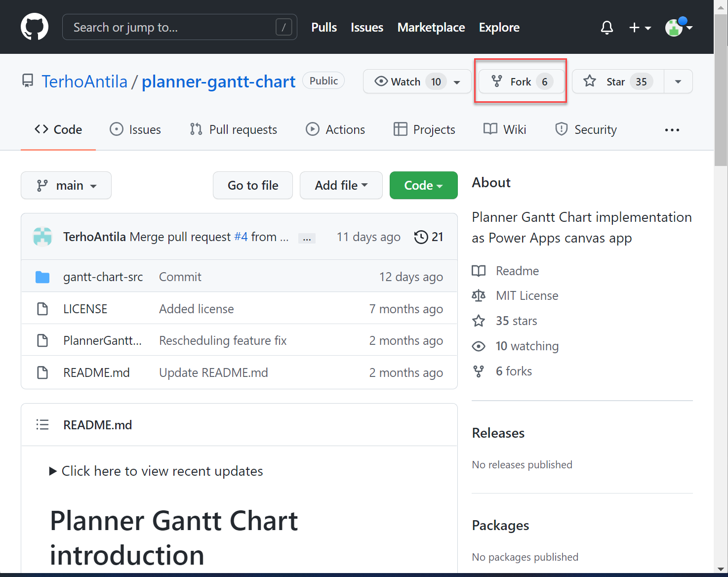Open the Pull requests tab
Viewport: 728px width, 577px height.
(x=234, y=130)
